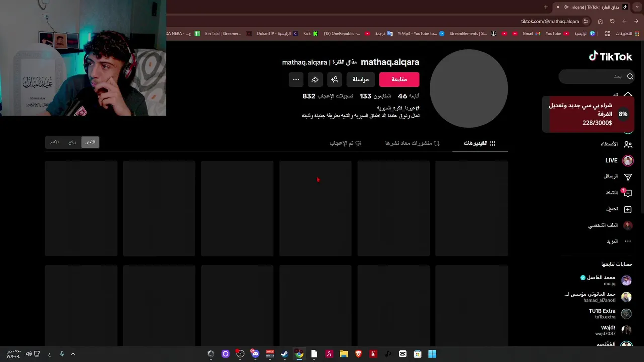Click the share arrow icon on the profile
The width and height of the screenshot is (644, 362).
pos(315,79)
